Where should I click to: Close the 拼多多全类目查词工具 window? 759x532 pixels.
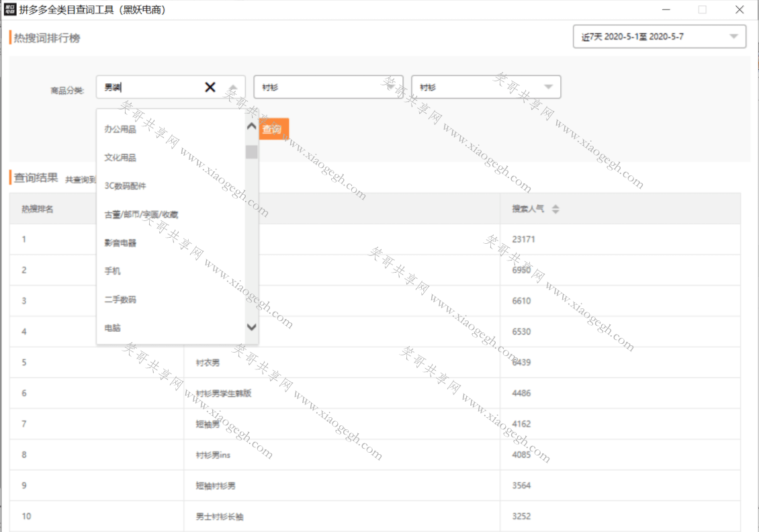[x=739, y=9]
